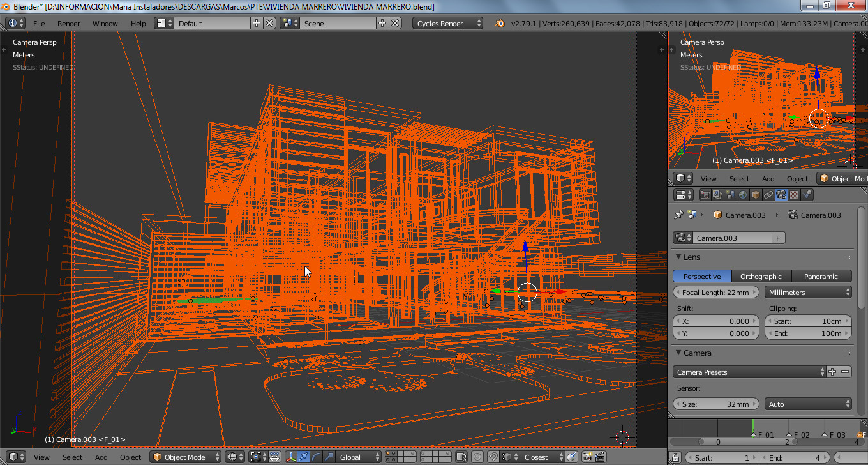Click the timeline End frame field
Image resolution: width=868 pixels, height=465 pixels.
(x=793, y=457)
